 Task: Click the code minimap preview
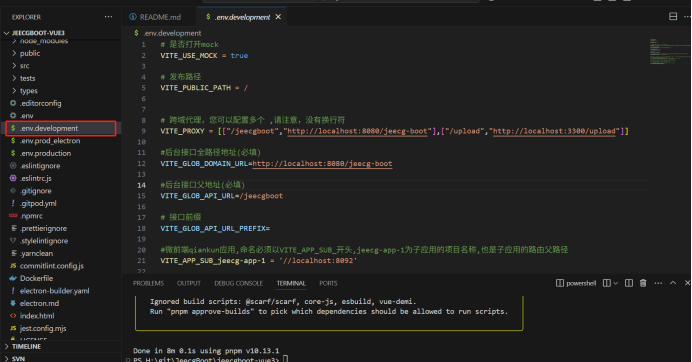click(x=669, y=52)
